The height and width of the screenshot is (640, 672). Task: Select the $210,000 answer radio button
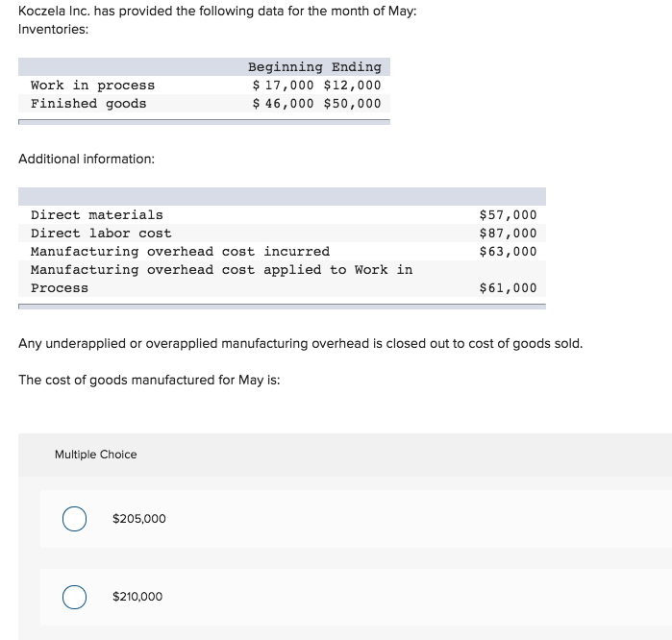[74, 597]
